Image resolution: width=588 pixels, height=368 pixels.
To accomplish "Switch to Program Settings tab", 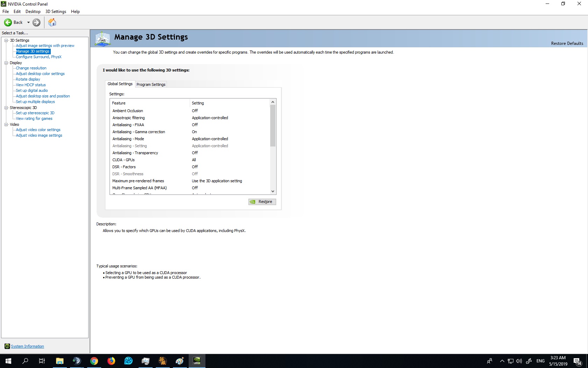I will click(151, 84).
